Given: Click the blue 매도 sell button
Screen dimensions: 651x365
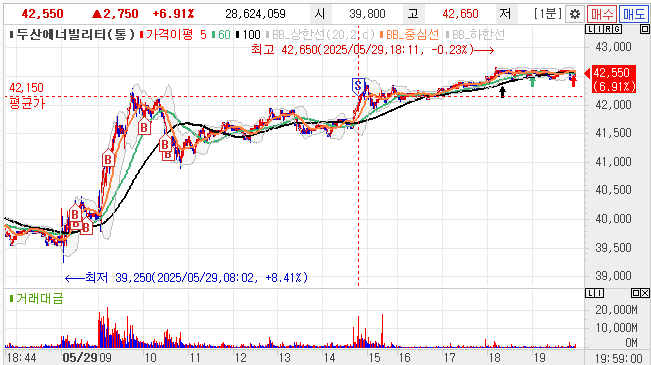Looking at the screenshot, I should (633, 14).
